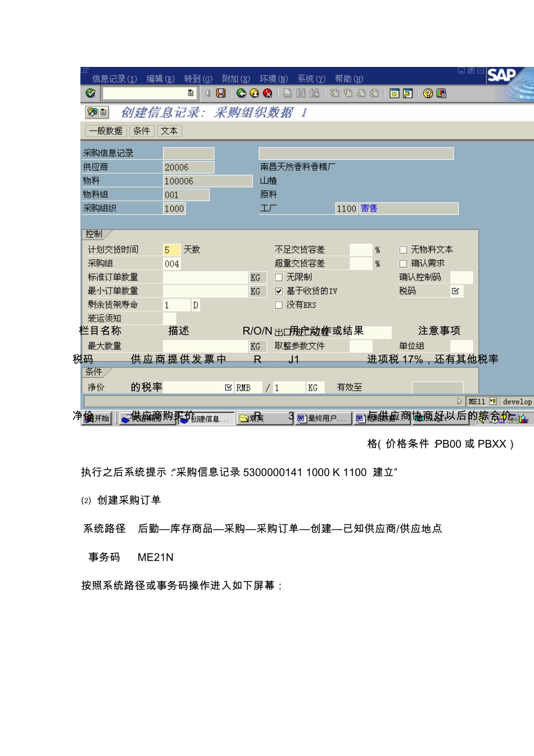
Task: Click the First Page icon
Action: point(334,93)
